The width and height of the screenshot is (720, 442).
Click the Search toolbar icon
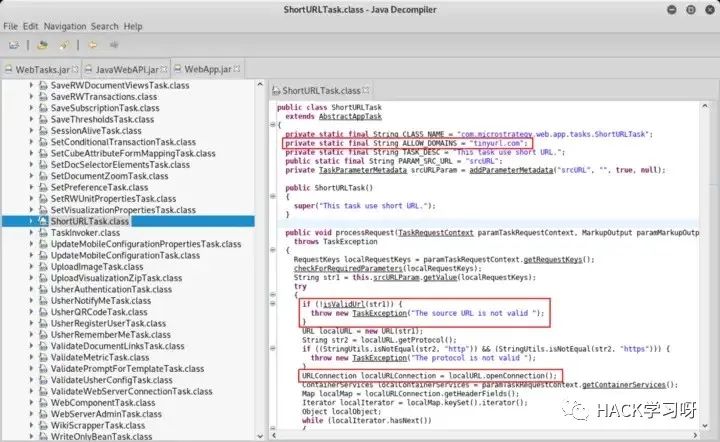click(x=63, y=45)
